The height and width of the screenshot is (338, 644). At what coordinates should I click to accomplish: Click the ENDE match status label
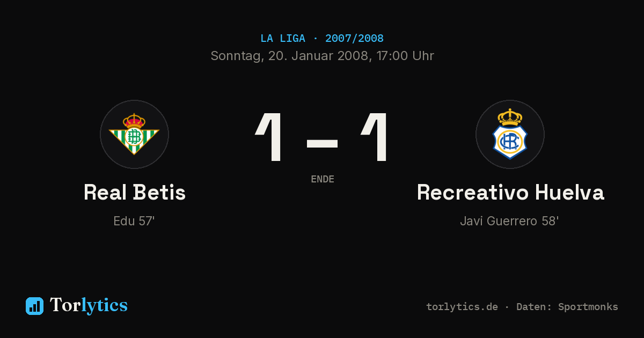pos(323,179)
